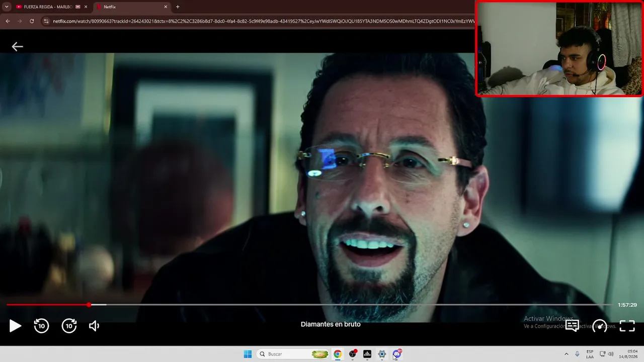This screenshot has height=362, width=644.
Task: Click browser forward arrow
Action: [x=20, y=21]
